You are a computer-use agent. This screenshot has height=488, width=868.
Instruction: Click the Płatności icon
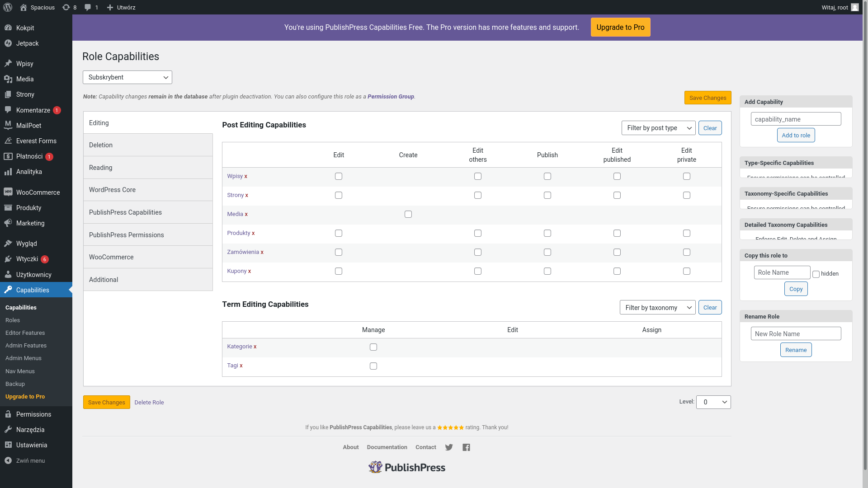pos(8,156)
